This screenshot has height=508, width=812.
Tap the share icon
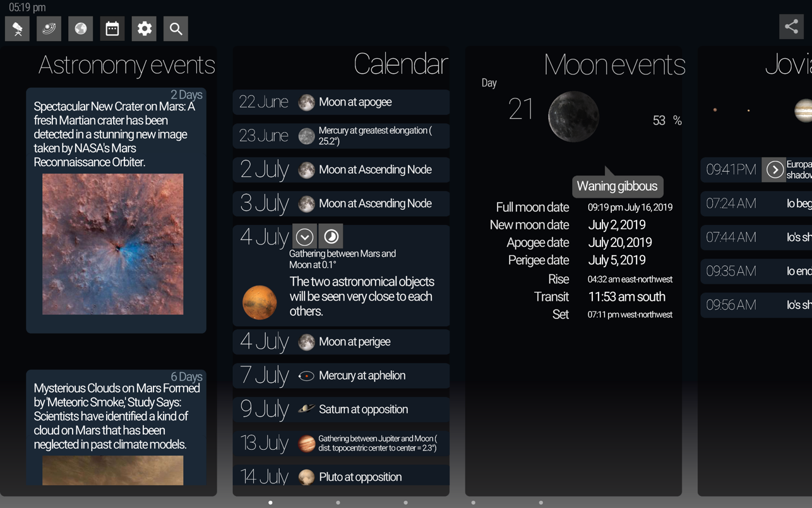tap(791, 27)
